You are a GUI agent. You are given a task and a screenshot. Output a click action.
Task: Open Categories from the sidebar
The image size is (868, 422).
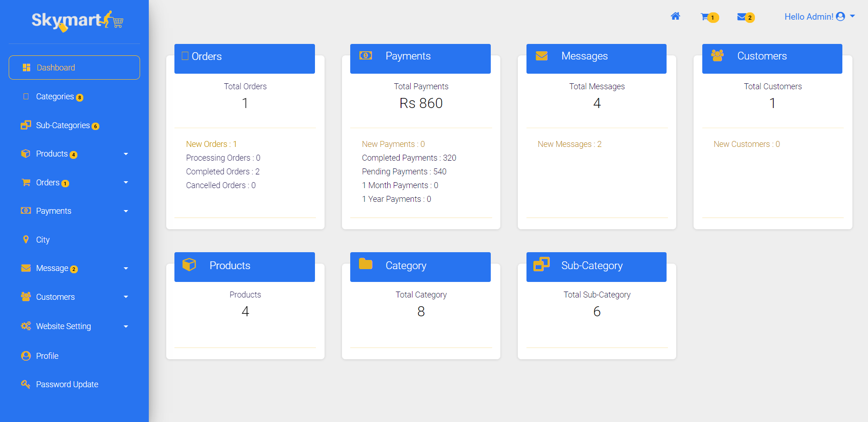click(55, 97)
